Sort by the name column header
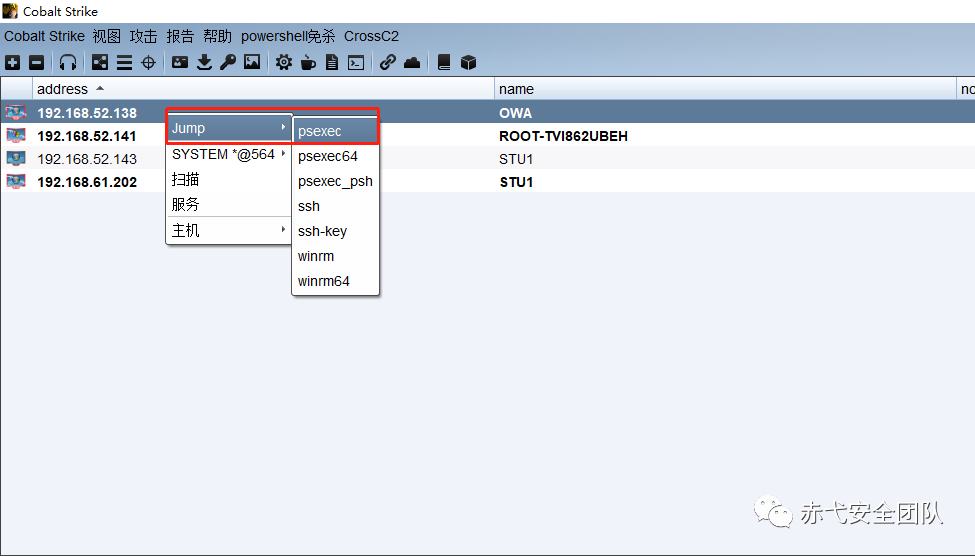Screen dimensions: 975x556 [x=725, y=89]
